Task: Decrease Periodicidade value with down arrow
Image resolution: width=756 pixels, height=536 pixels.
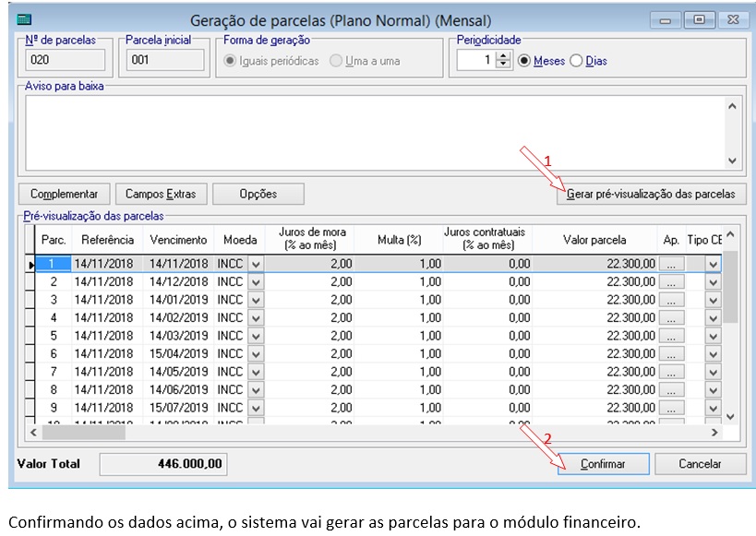Action: [503, 66]
